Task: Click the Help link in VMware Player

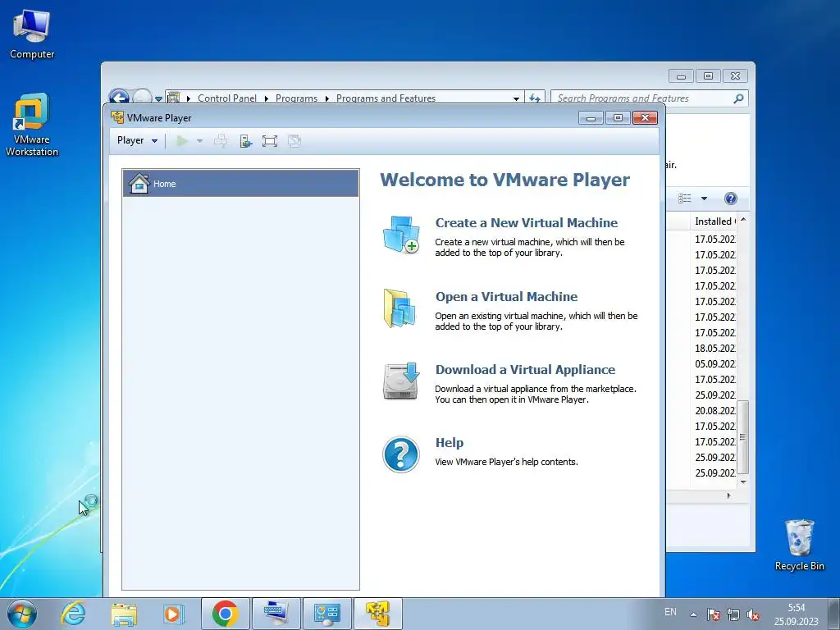Action: (449, 442)
